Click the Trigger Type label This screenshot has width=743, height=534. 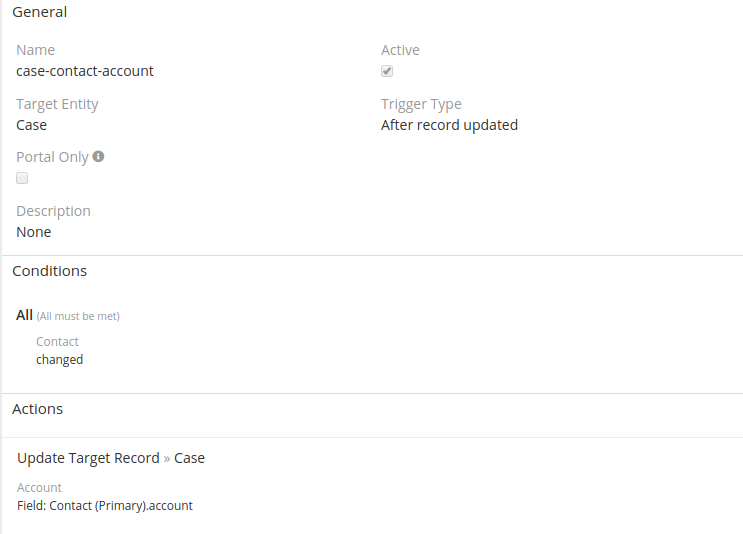(x=421, y=104)
